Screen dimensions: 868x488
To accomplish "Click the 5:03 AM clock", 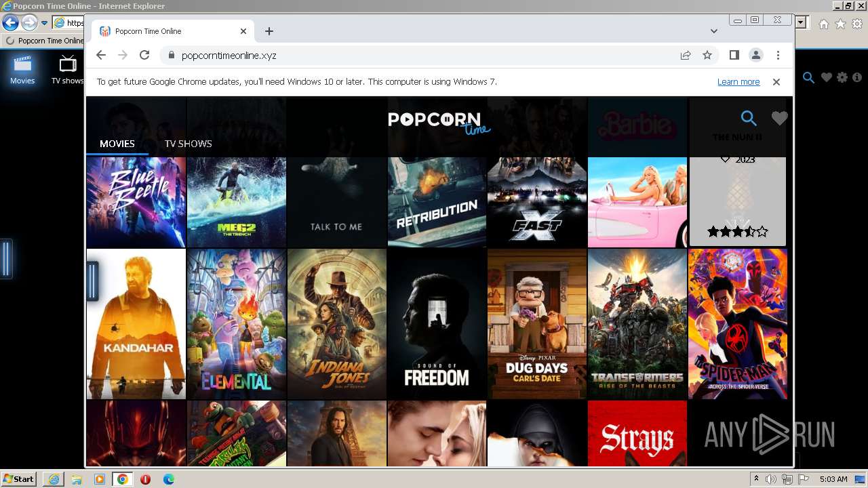I will (833, 479).
